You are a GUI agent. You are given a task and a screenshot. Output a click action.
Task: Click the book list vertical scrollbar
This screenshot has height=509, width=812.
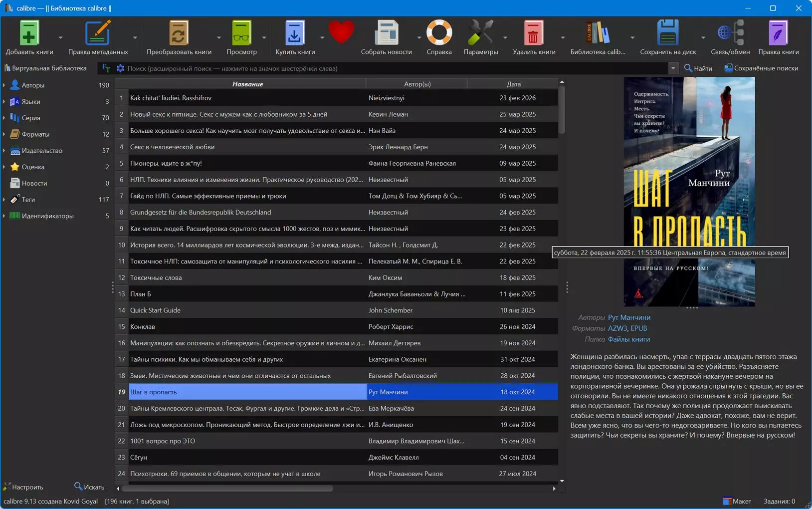[562, 110]
